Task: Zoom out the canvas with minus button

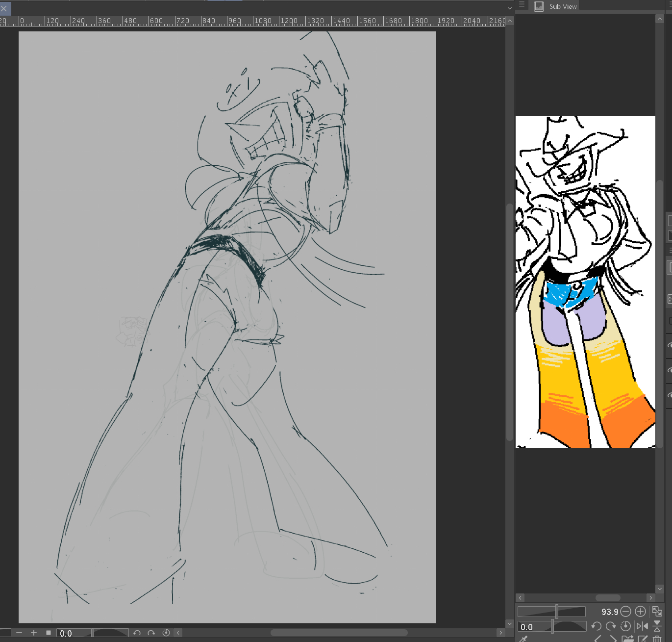Action: click(x=19, y=633)
